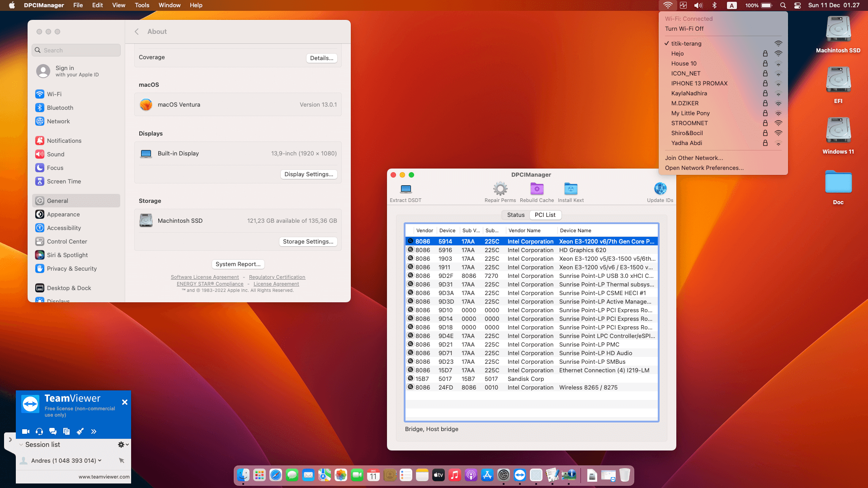Open Music app in the Dock
Viewport: 868px width, 488px height.
click(455, 475)
